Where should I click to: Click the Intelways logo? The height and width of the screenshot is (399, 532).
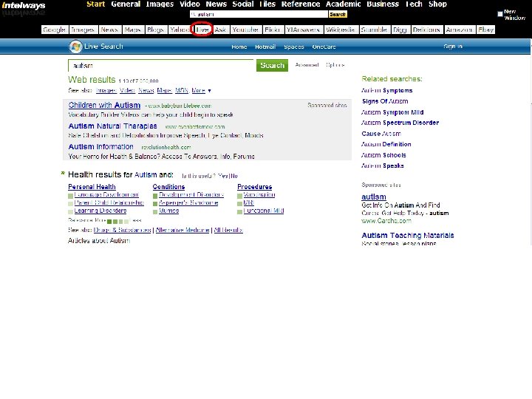(x=24, y=5)
